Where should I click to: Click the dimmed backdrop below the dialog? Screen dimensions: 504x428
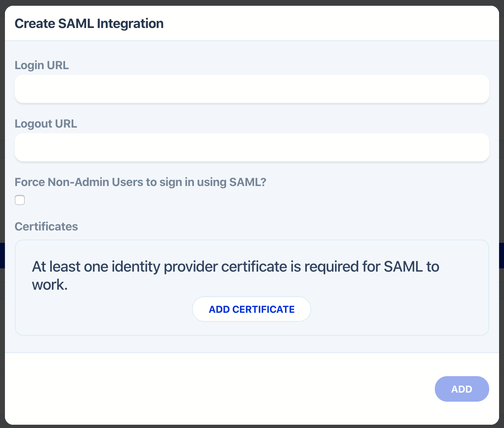point(252,426)
